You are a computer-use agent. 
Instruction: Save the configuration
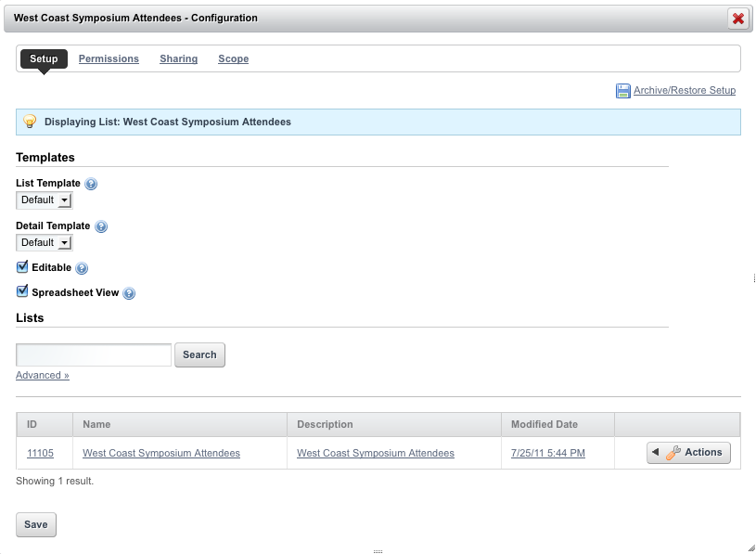pos(36,524)
